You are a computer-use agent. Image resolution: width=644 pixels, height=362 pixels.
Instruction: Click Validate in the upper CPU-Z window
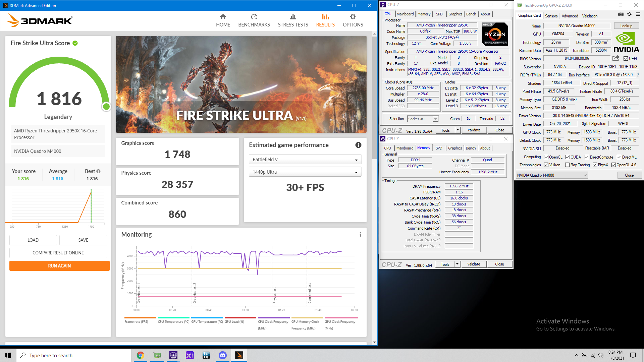[474, 130]
